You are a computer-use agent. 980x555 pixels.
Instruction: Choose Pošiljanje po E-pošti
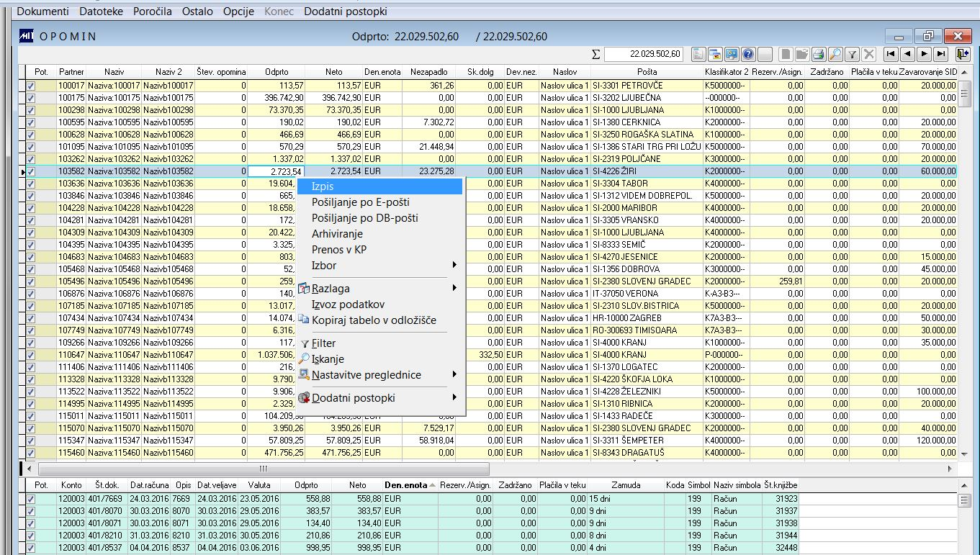click(360, 202)
